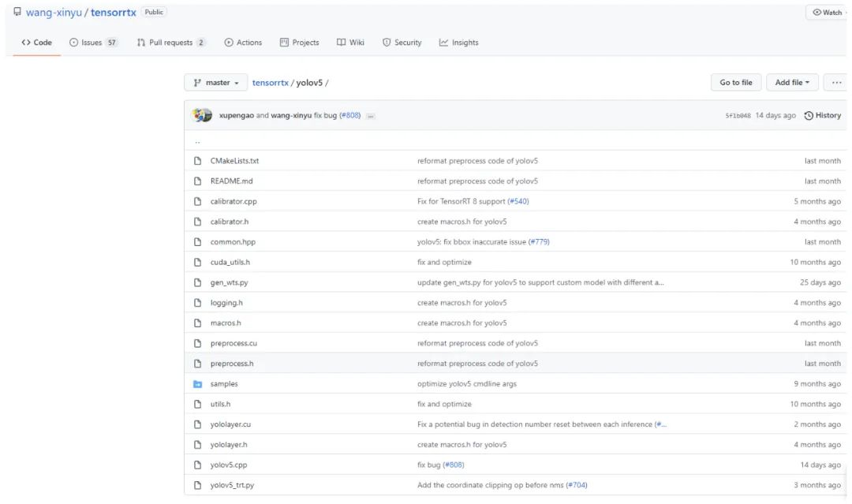
Task: Switch to the Issues tab
Action: 93,43
